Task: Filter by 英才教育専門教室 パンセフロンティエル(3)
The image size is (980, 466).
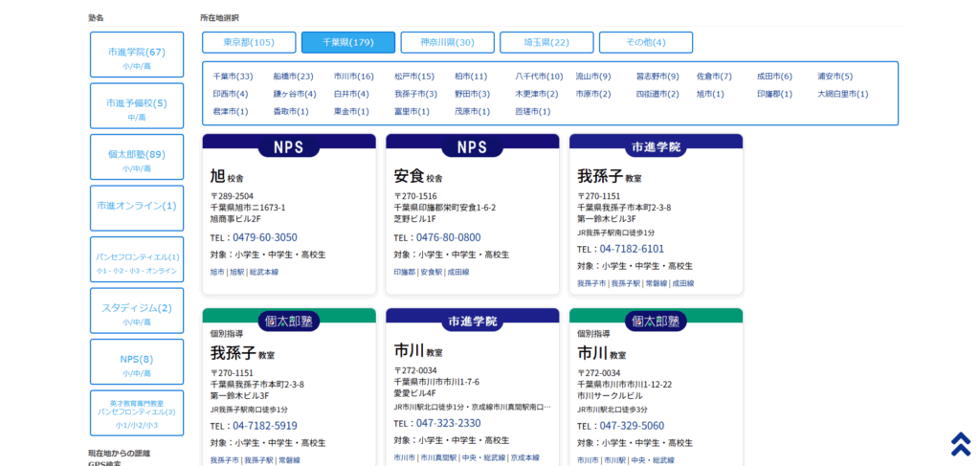Action: pos(137,413)
